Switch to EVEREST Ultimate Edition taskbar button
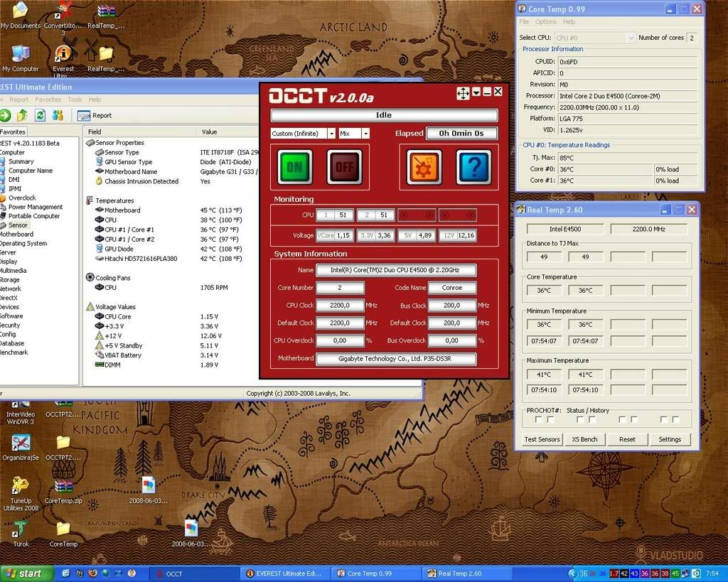The height and width of the screenshot is (582, 728). 285,573
